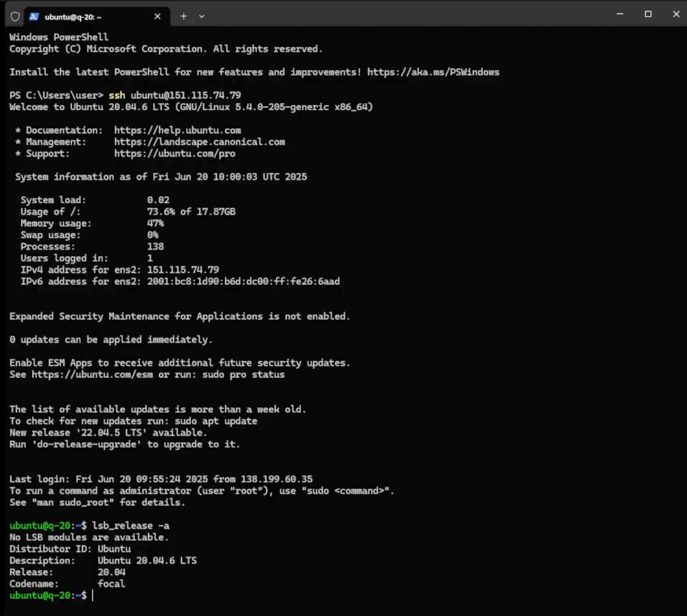Click the 'Windows PowerShell' header line
The height and width of the screenshot is (616, 687).
click(x=59, y=37)
